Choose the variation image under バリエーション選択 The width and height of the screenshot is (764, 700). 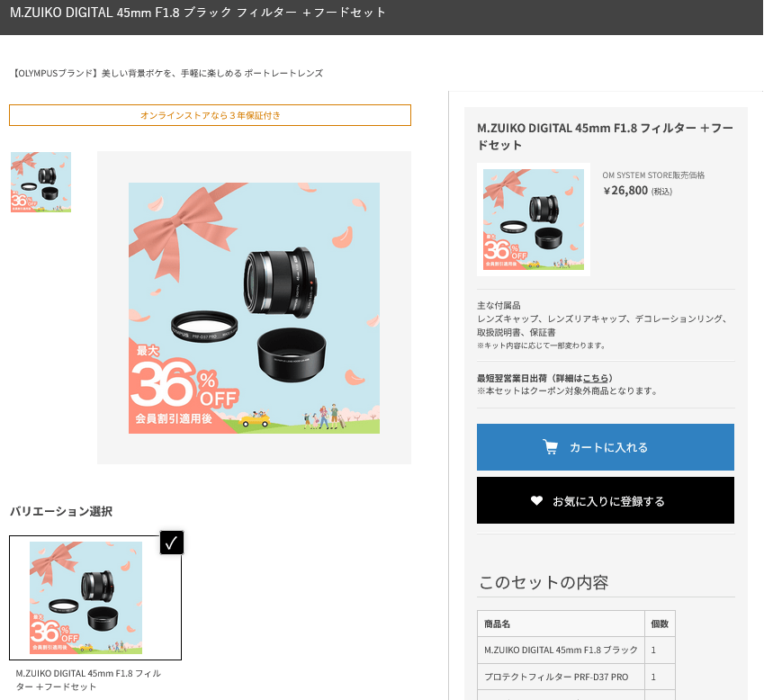[86, 597]
